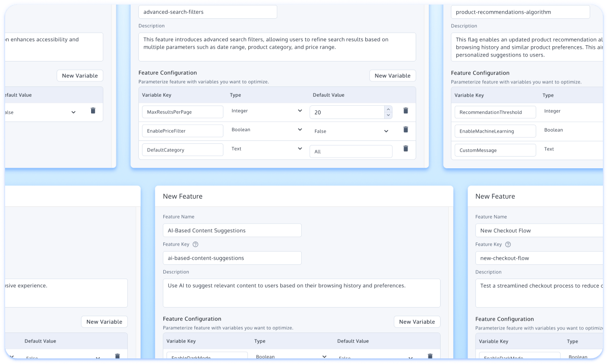This screenshot has height=364, width=608.
Task: Increment the MaxResultsPerPage default value
Action: point(388,109)
